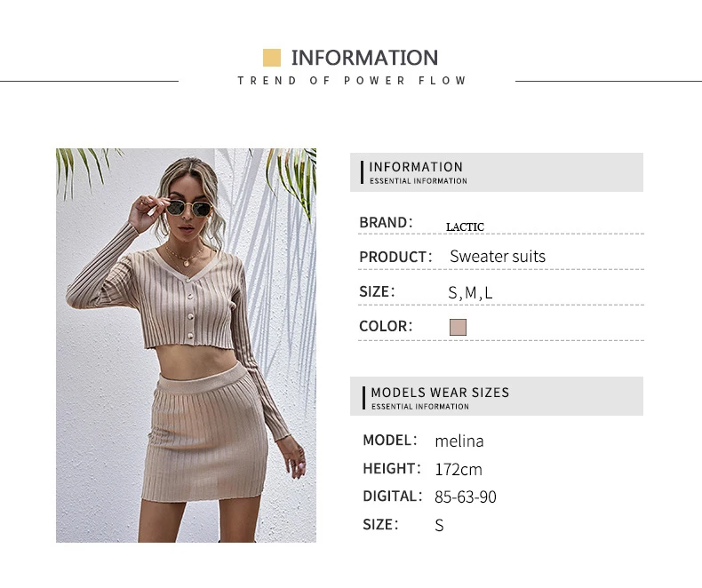Click the TREND OF POWER FLOW subtitle
This screenshot has height=588, width=702.
352,81
